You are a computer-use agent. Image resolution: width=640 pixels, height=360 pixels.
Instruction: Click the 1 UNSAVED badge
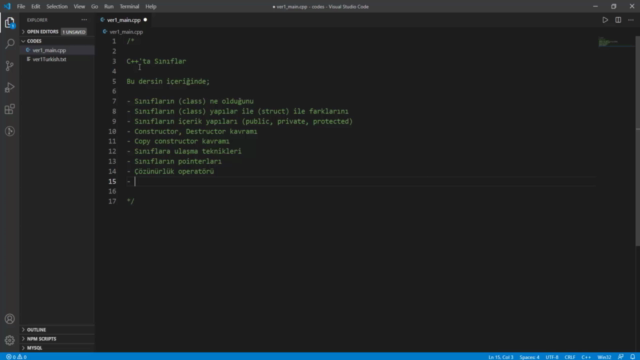click(x=74, y=32)
